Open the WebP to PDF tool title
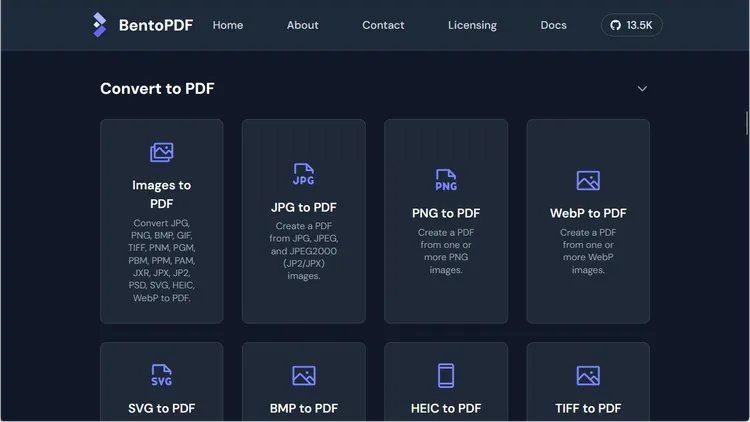Viewport: 750px width, 422px height. (588, 213)
